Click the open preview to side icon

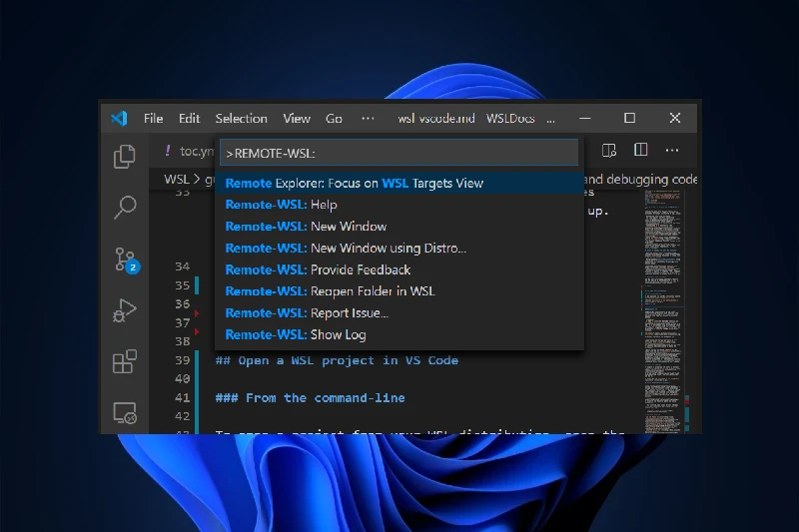tap(609, 150)
